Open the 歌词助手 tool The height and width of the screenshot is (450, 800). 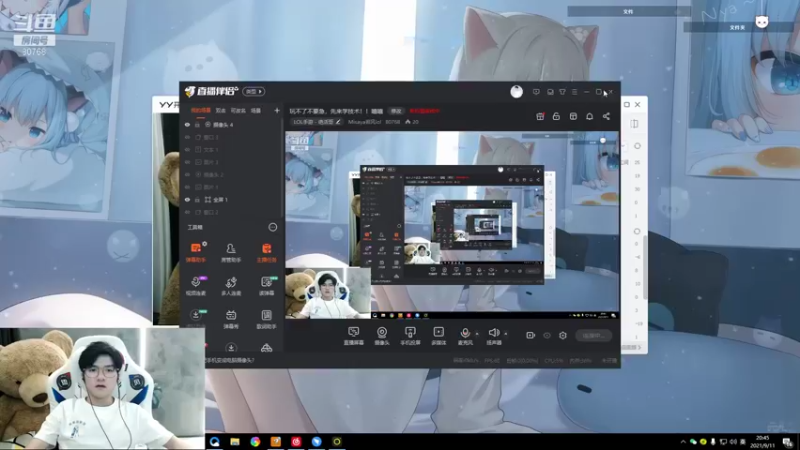click(266, 319)
